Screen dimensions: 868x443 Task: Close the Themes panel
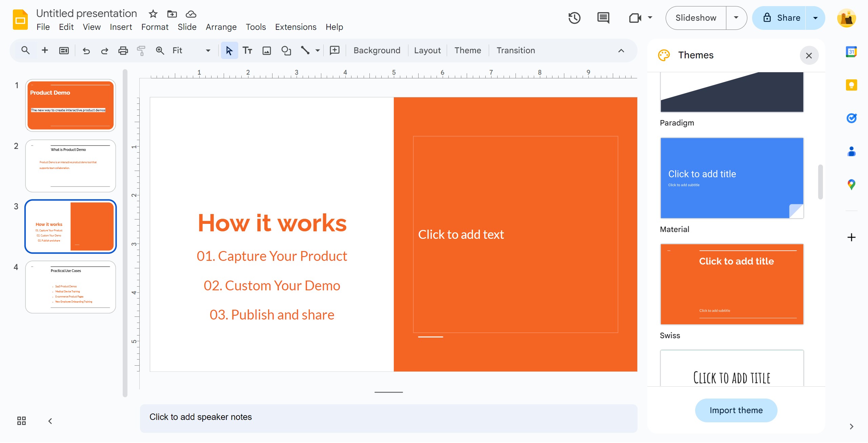point(809,55)
